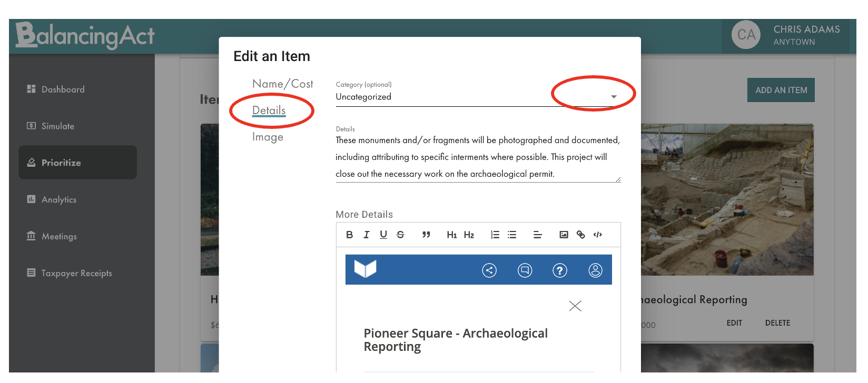The width and height of the screenshot is (868, 383).
Task: Click the user profile icon in the blue banner
Action: point(596,270)
